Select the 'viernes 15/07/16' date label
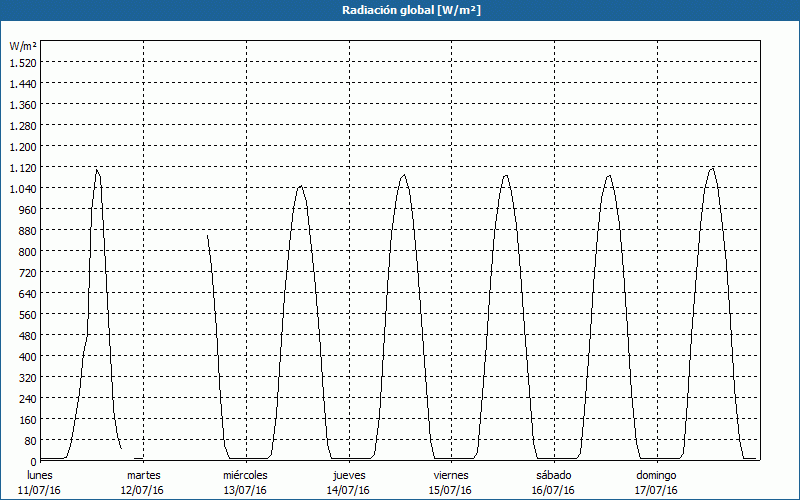The width and height of the screenshot is (800, 500). coord(451,482)
